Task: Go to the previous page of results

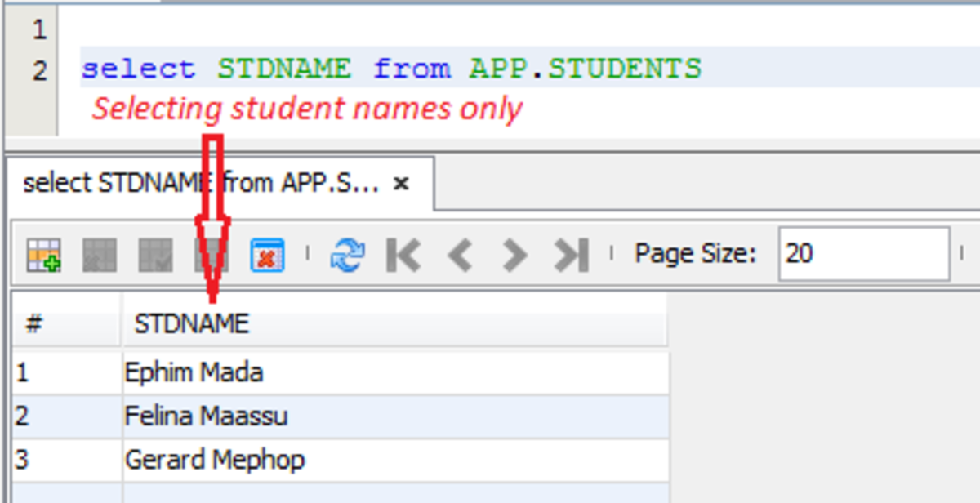Action: coord(459,256)
